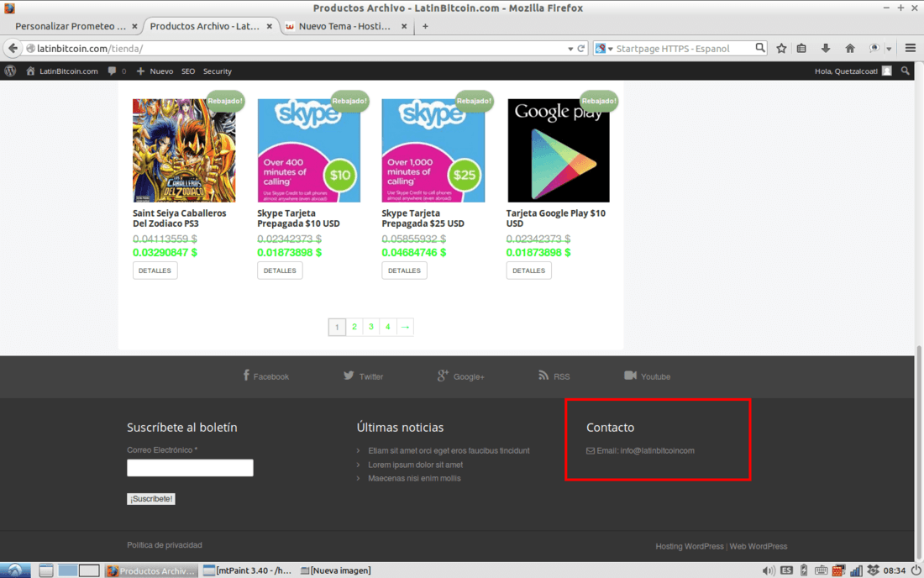Close the Nuevo Tema tab
Screen dimensions: 924x578
click(404, 27)
